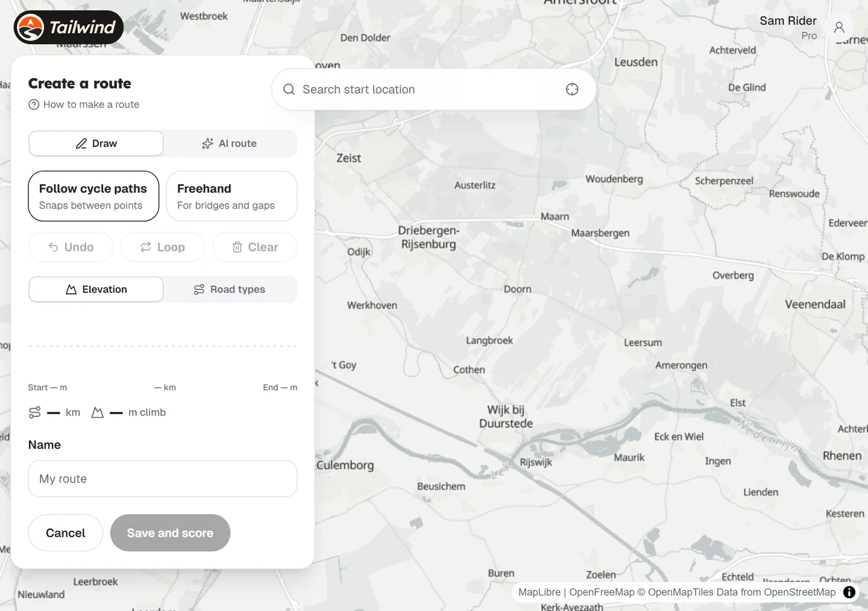Image resolution: width=868 pixels, height=611 pixels.
Task: Click Save and score
Action: 170,533
